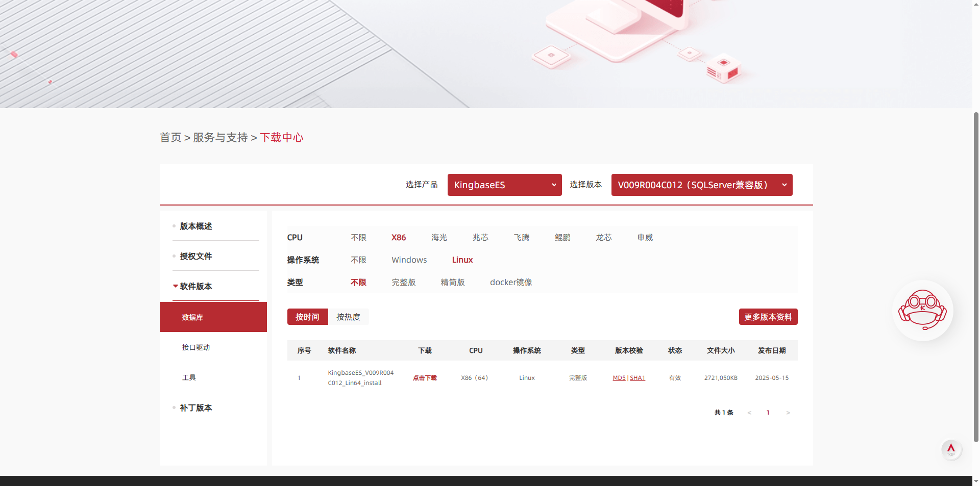This screenshot has height=486, width=980.
Task: Set CPU filter to 飞腾
Action: point(522,238)
